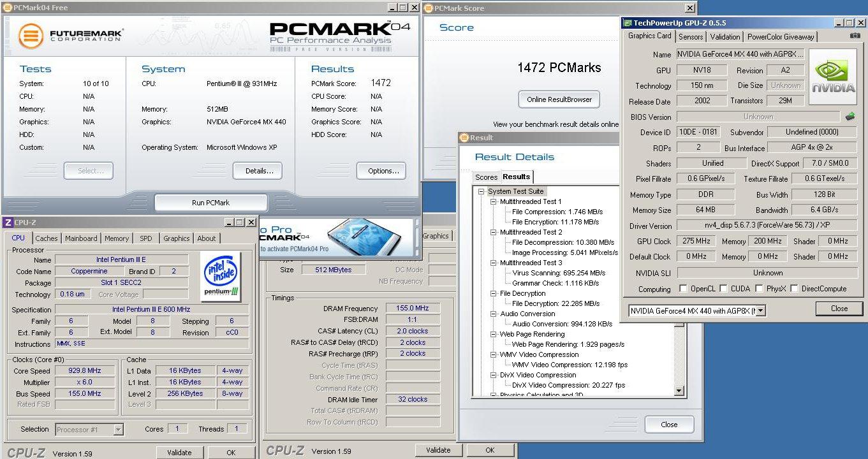Switch to the Scores tab in Result window
The height and width of the screenshot is (459, 868).
[x=486, y=177]
